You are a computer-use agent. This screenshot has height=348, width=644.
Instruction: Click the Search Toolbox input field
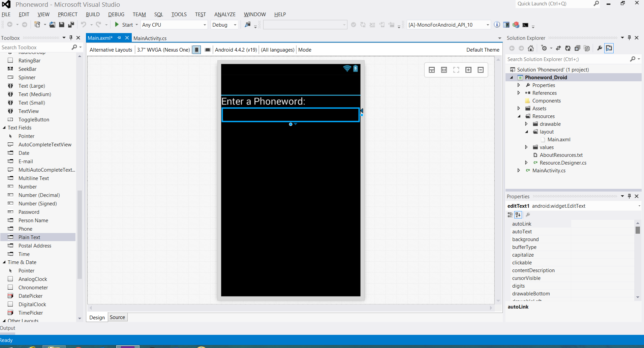35,48
